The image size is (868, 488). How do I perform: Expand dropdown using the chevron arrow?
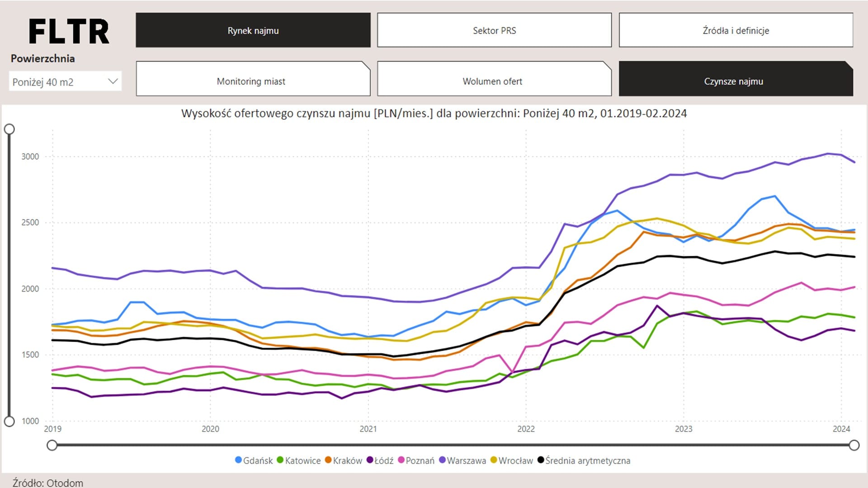(x=113, y=81)
